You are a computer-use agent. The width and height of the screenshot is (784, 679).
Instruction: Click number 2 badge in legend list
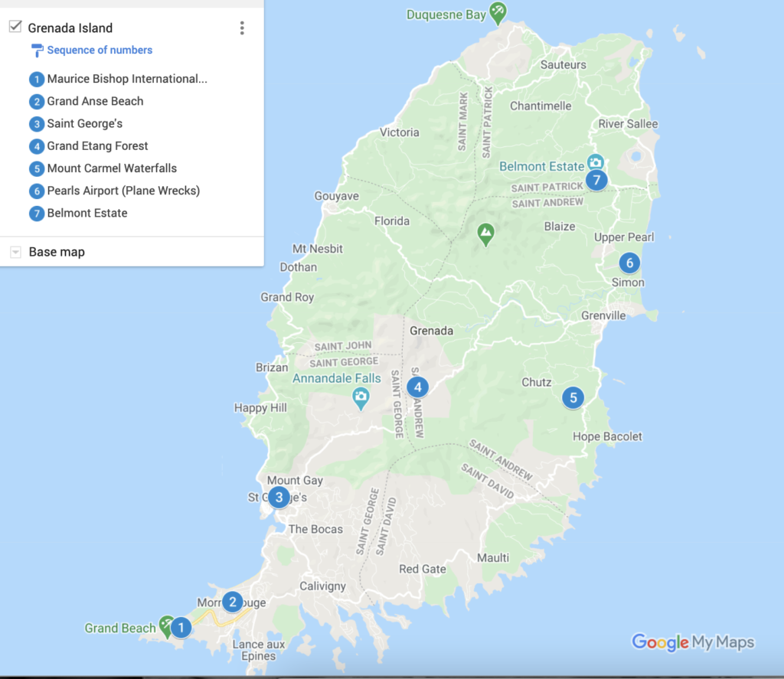pos(37,102)
